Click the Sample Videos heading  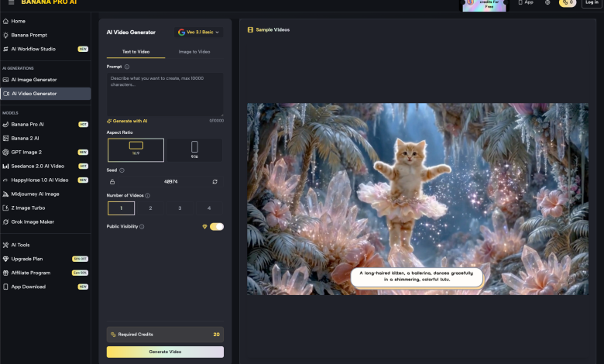(269, 29)
